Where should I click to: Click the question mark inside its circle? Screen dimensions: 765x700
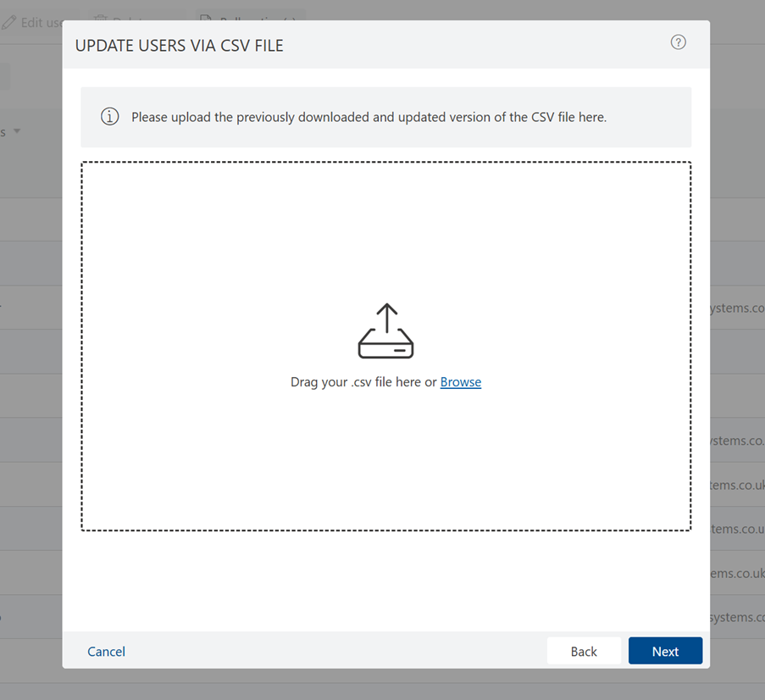click(678, 42)
